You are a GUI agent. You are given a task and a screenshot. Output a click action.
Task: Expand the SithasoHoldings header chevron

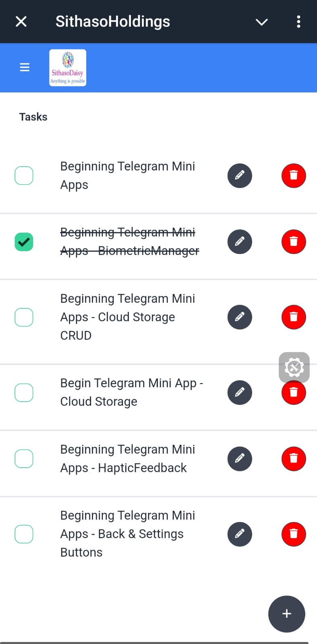point(262,22)
